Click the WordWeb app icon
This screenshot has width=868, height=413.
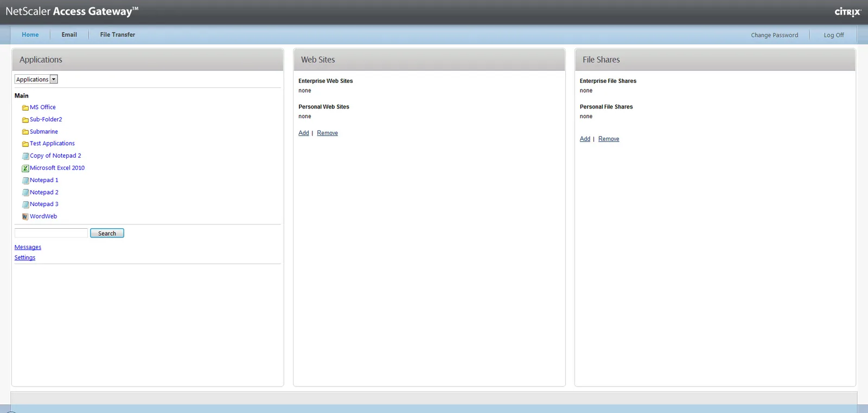pos(25,217)
